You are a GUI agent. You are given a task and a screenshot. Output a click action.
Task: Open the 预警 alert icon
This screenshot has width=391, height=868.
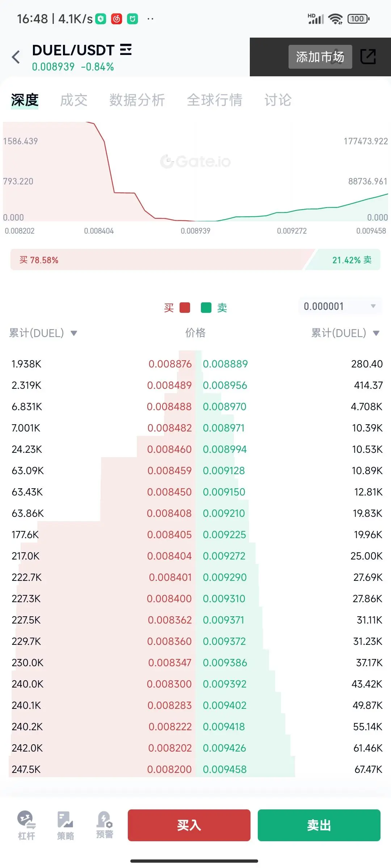tap(105, 825)
